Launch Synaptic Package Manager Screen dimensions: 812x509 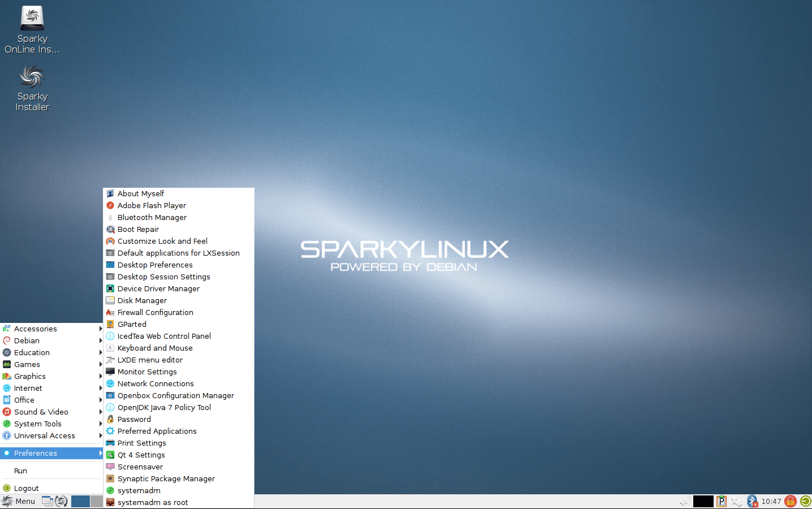[179, 478]
